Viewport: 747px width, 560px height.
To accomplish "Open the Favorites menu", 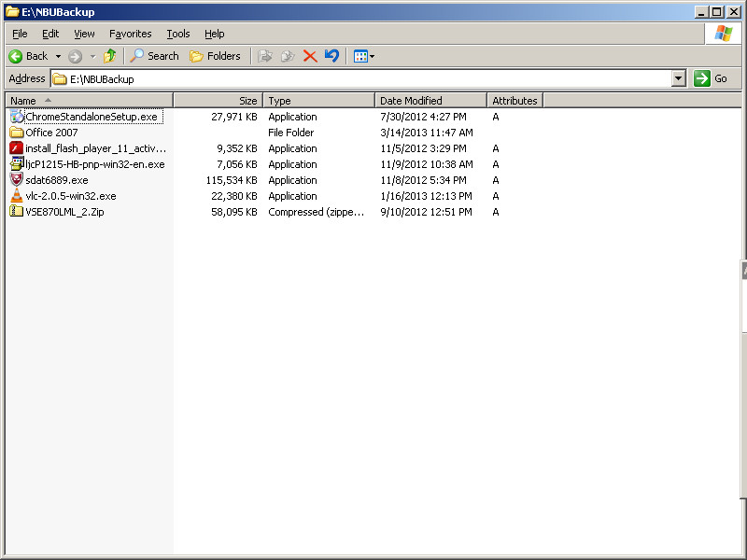I will click(x=130, y=34).
